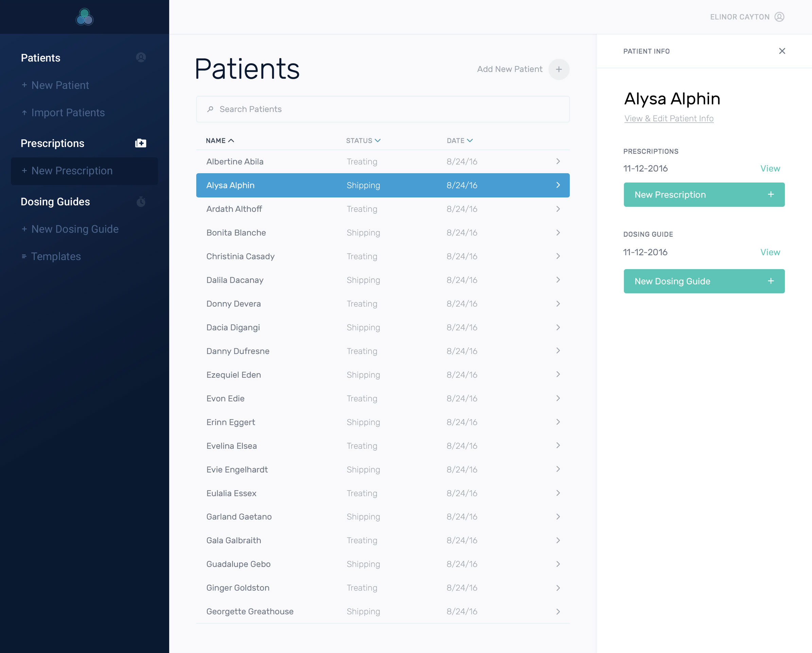Open Albertine Abila row chevron
The width and height of the screenshot is (812, 653).
[558, 162]
